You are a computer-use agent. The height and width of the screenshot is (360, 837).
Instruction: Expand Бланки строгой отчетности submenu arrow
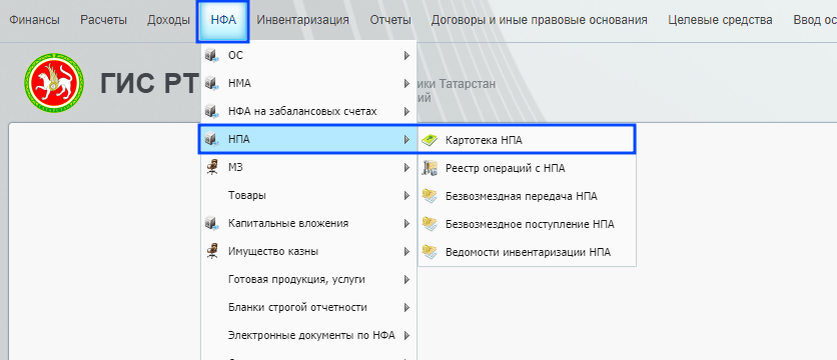point(407,307)
